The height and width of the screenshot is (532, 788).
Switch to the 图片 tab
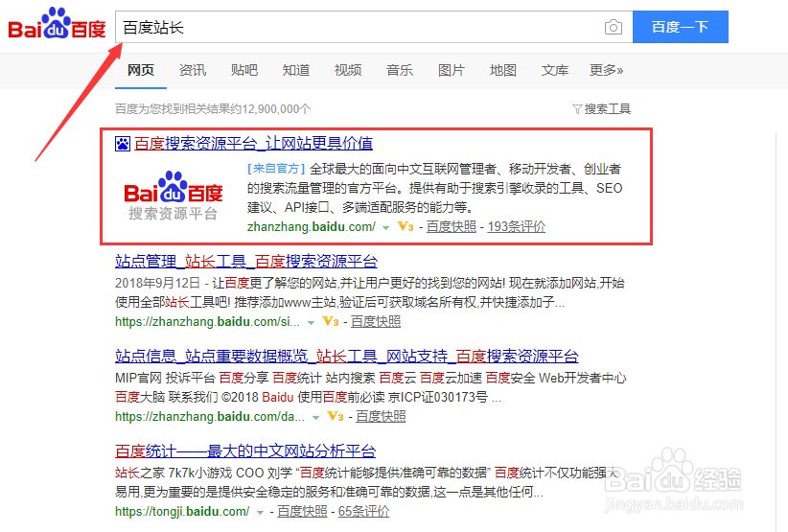click(452, 70)
